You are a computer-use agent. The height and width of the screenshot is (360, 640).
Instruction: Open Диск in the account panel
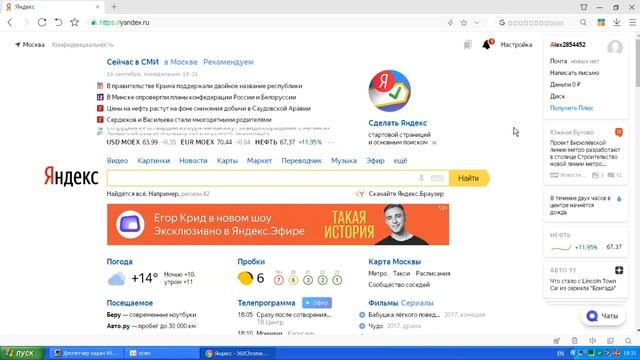pos(557,96)
